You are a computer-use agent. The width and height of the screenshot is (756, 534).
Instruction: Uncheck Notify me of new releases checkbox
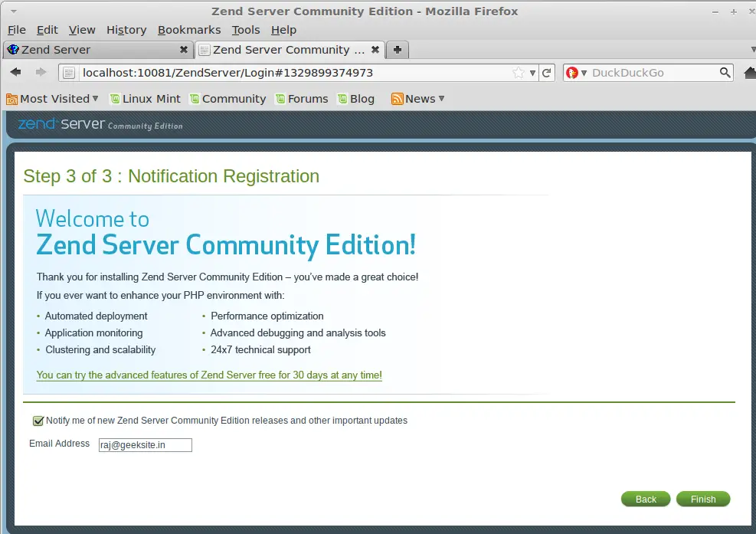pyautogui.click(x=38, y=421)
